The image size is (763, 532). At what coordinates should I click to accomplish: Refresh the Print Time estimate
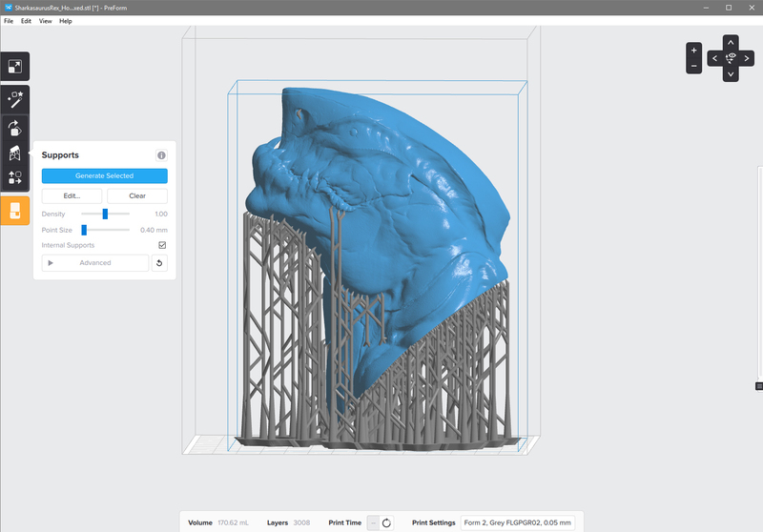pyautogui.click(x=386, y=522)
